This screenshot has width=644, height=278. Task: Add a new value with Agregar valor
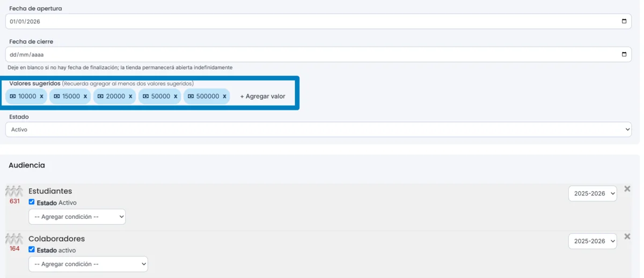tap(262, 97)
